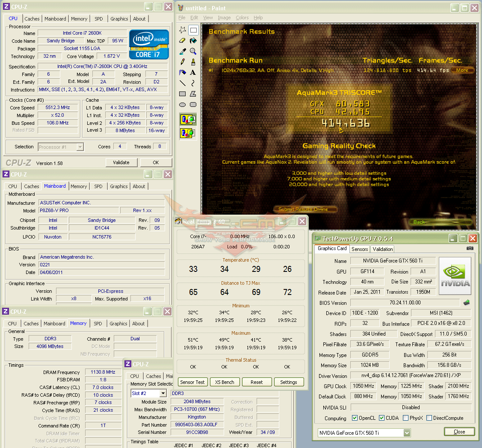Select the Free-Form Select tool in Paint
This screenshot has width=482, height=448.
(x=183, y=30)
